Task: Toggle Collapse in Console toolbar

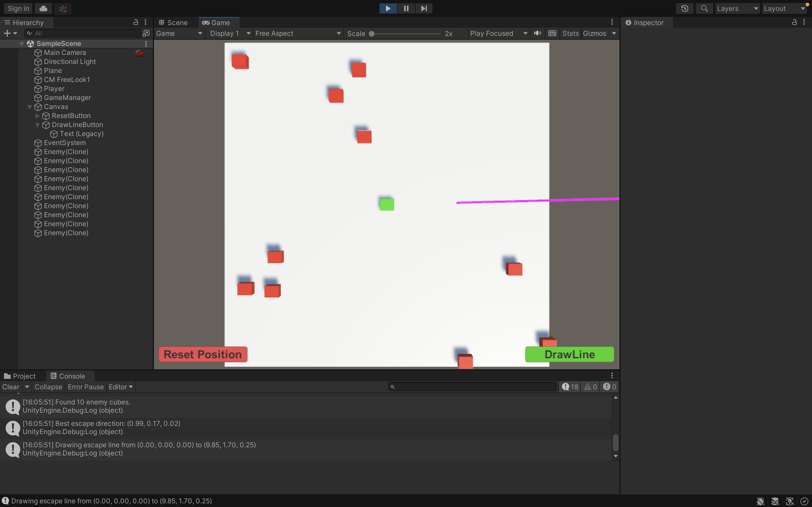Action: tap(48, 387)
